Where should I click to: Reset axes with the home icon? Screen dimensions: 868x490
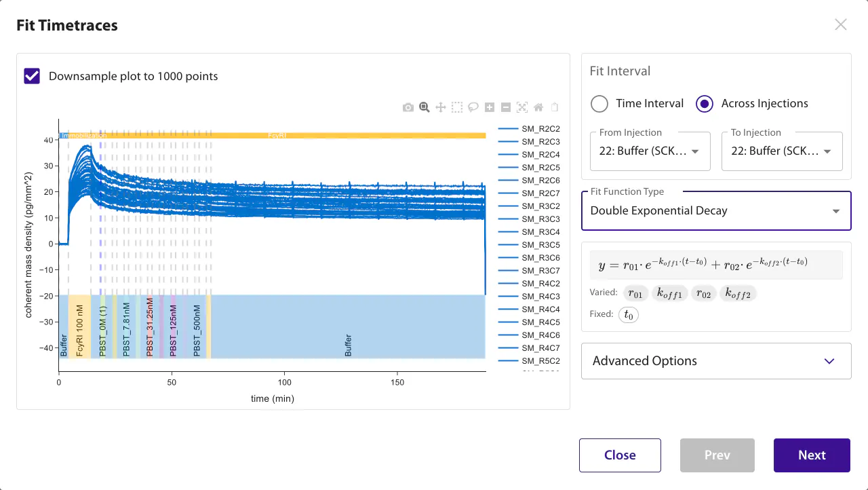tap(538, 107)
